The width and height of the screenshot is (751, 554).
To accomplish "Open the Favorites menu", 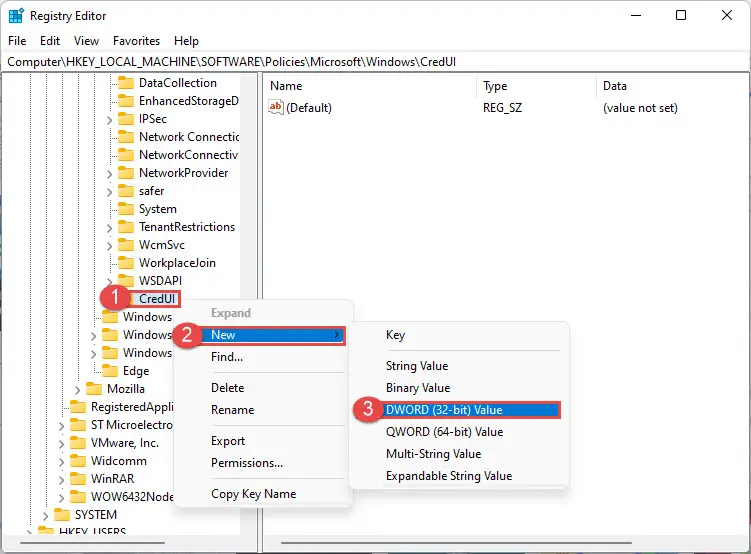I will click(x=137, y=41).
